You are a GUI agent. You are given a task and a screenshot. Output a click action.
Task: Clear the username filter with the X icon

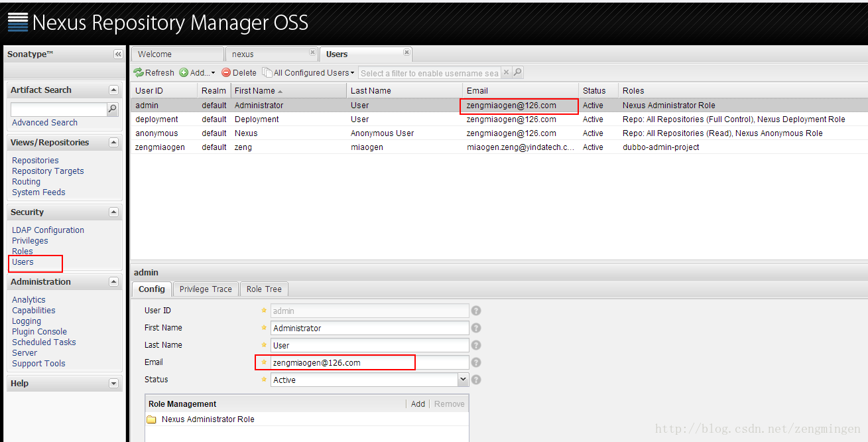(x=506, y=73)
